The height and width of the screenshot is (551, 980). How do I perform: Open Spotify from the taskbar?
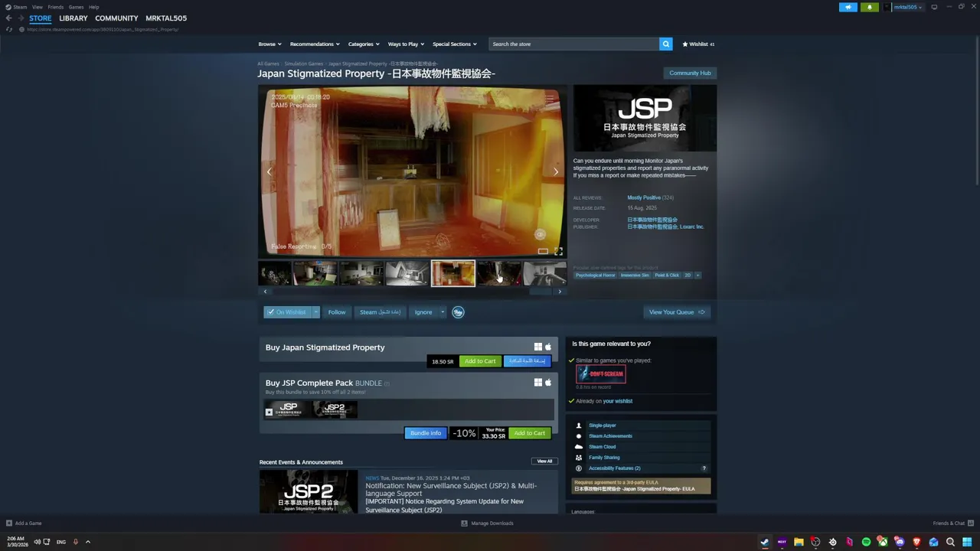click(x=866, y=542)
